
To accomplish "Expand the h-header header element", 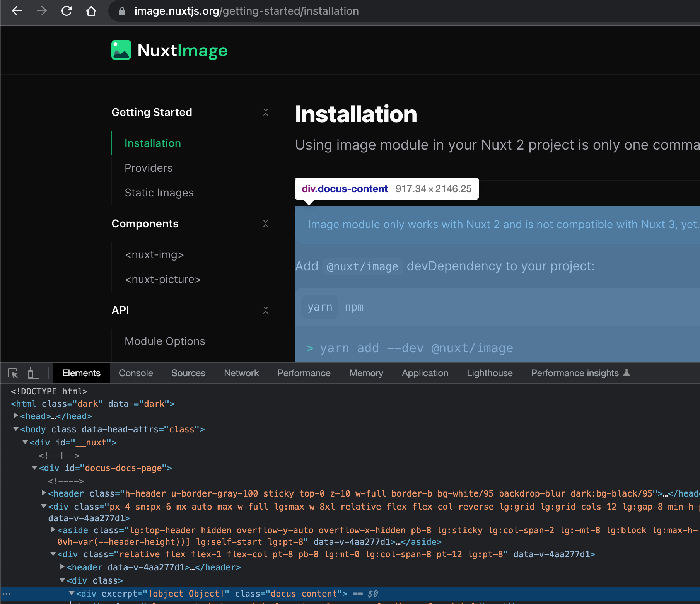I will [x=44, y=493].
